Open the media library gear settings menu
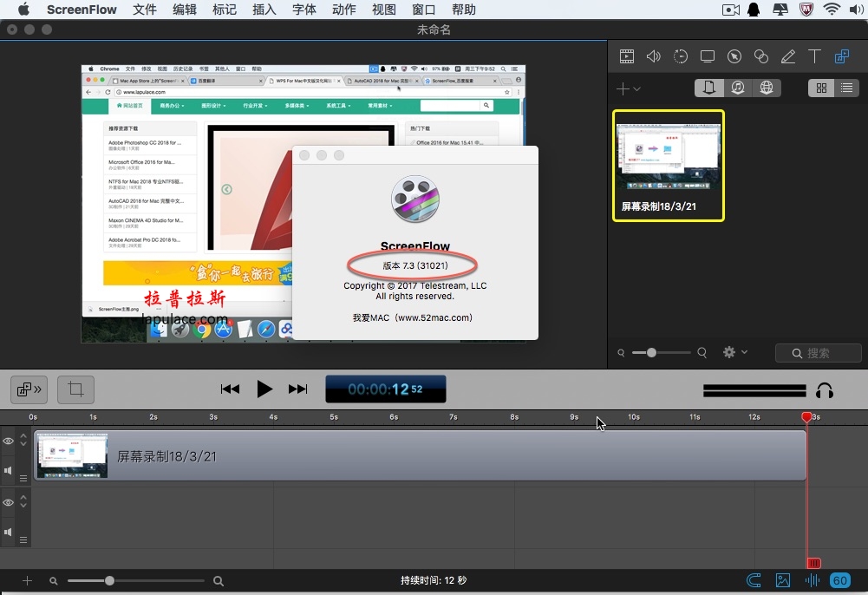This screenshot has width=868, height=595. point(735,352)
